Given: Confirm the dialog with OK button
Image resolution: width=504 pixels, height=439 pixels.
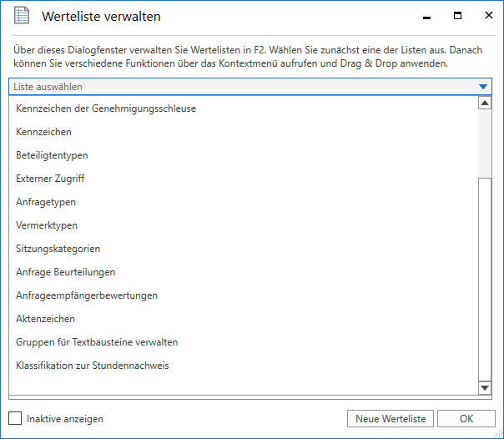Looking at the screenshot, I should click(466, 419).
